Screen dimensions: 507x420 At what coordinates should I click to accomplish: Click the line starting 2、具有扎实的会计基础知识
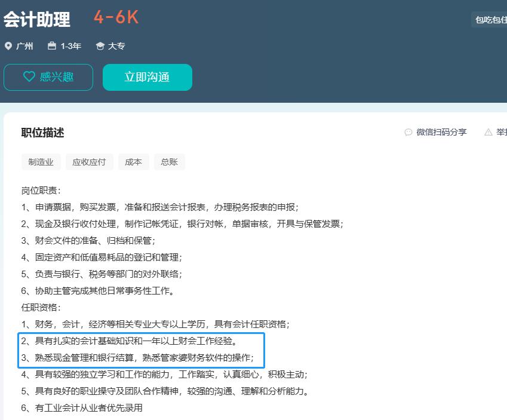[130, 341]
